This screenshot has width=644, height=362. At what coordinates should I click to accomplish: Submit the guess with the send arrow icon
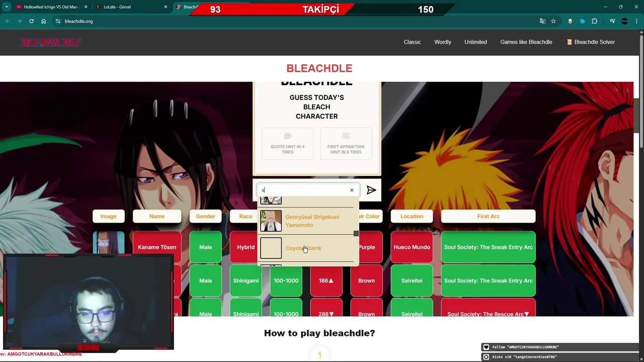click(x=371, y=190)
